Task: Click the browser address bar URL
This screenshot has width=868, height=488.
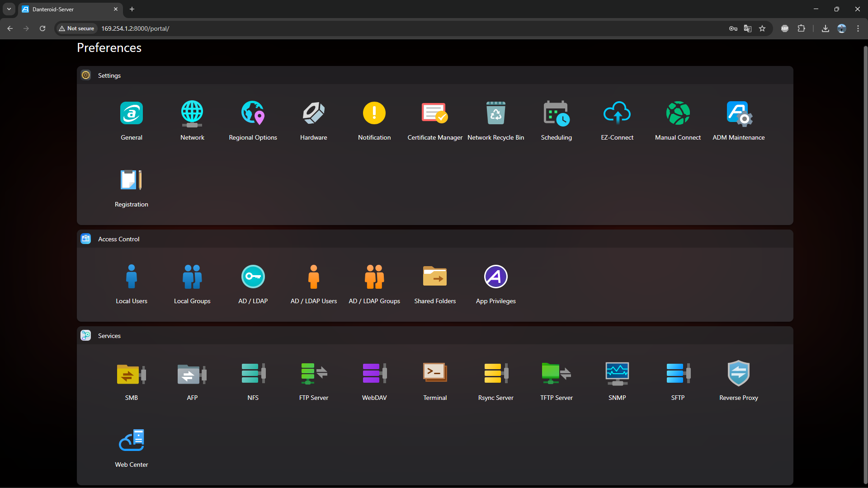Action: tap(135, 28)
